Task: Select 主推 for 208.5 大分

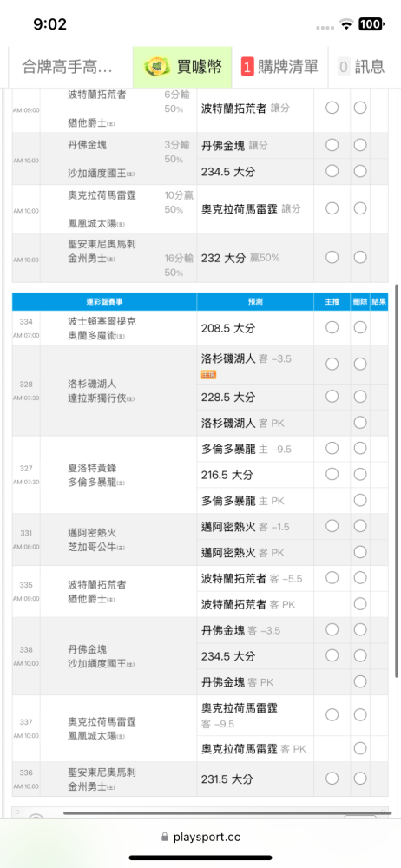Action: (332, 328)
